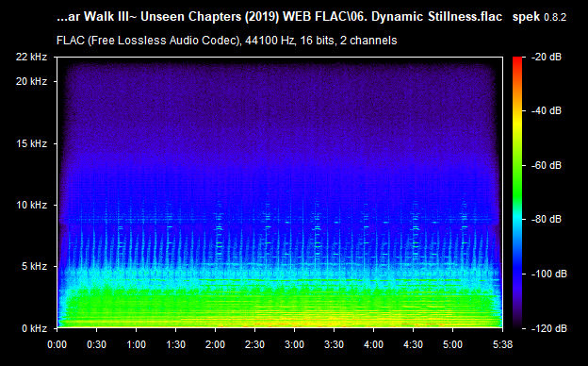
Task: Click the -60 dB legend label
Action: (547, 165)
